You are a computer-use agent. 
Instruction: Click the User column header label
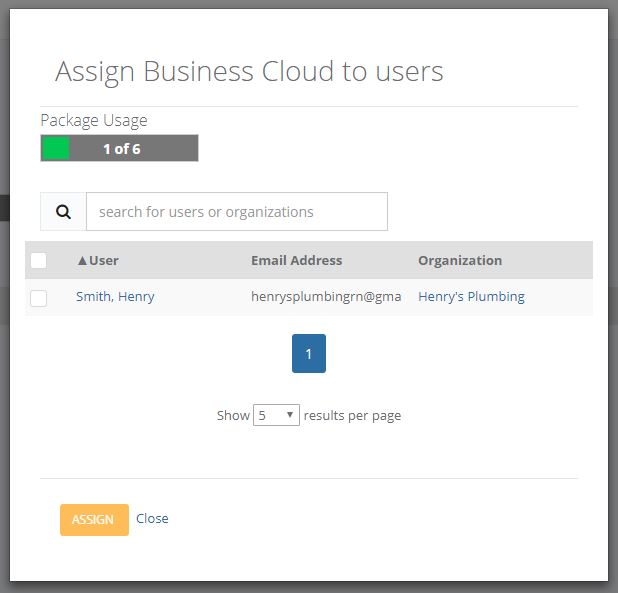point(104,261)
